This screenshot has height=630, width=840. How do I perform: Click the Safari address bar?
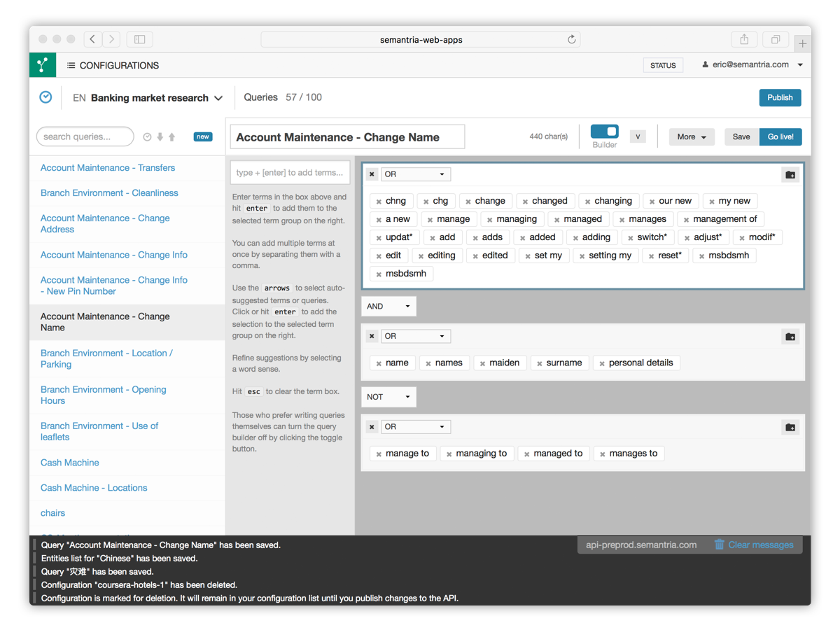tap(421, 39)
